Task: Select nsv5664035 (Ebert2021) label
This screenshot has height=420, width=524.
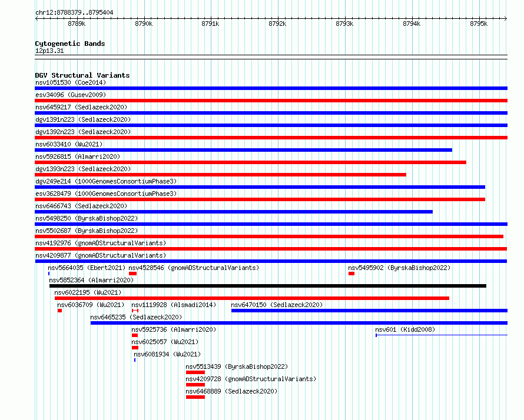Action: point(87,268)
